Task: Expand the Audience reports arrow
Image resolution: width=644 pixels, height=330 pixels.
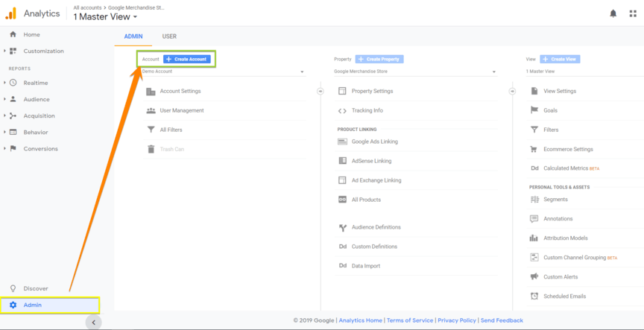Action: pyautogui.click(x=4, y=99)
